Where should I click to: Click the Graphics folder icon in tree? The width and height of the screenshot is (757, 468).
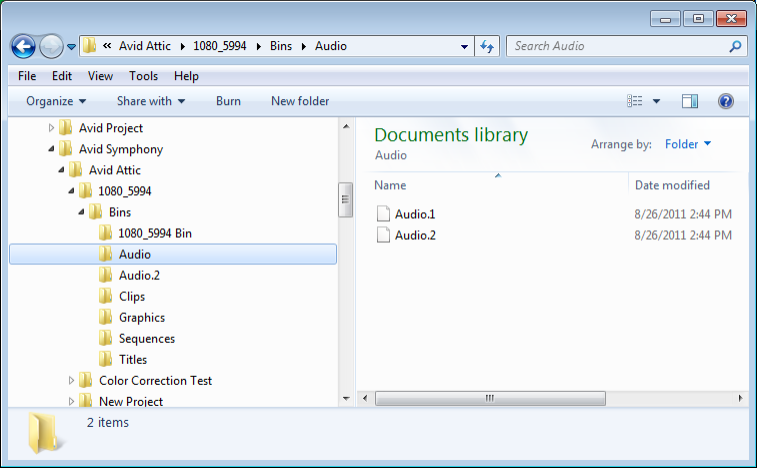click(x=106, y=317)
